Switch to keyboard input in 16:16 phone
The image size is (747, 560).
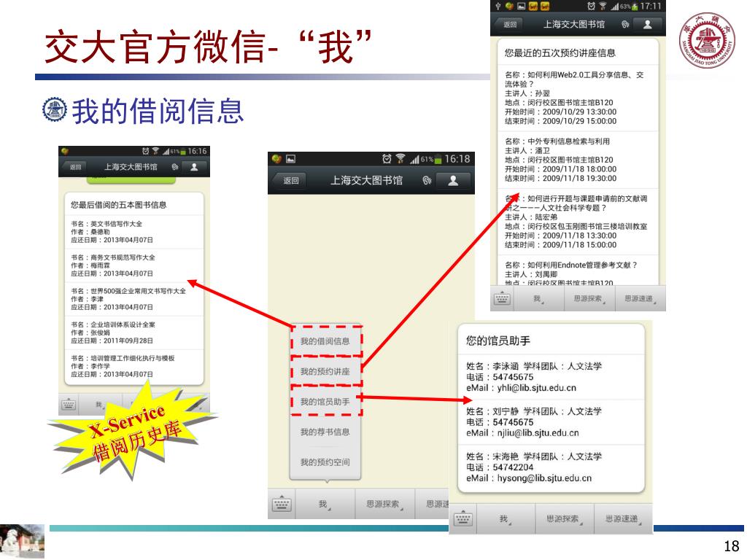coord(69,405)
